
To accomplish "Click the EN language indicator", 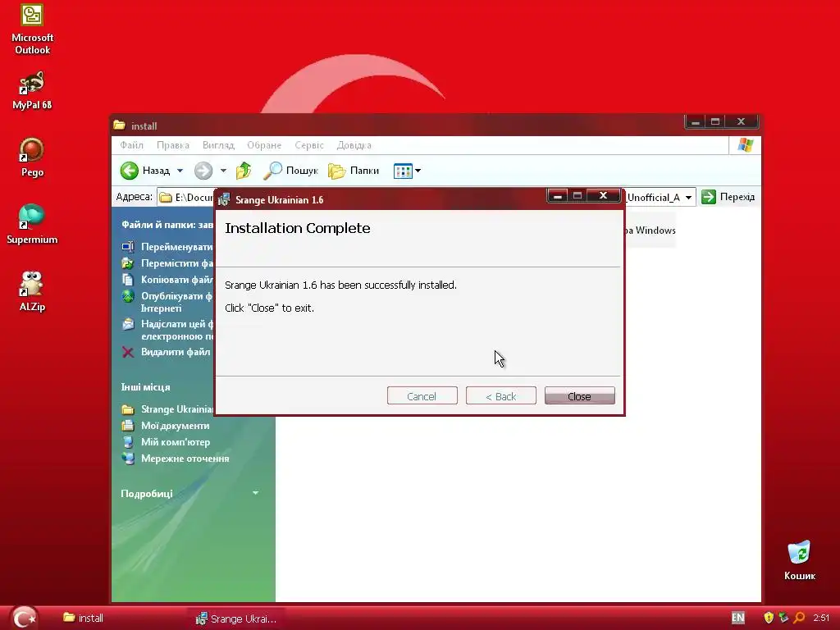I will (x=738, y=618).
